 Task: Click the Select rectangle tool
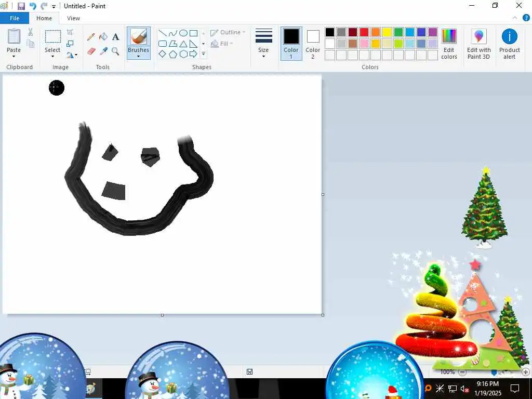53,36
